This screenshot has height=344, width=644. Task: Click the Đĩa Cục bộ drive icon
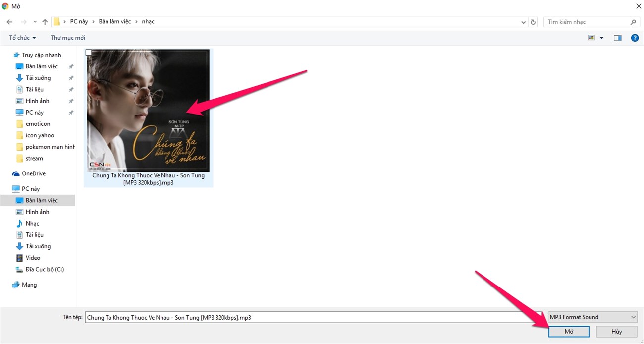coord(19,269)
